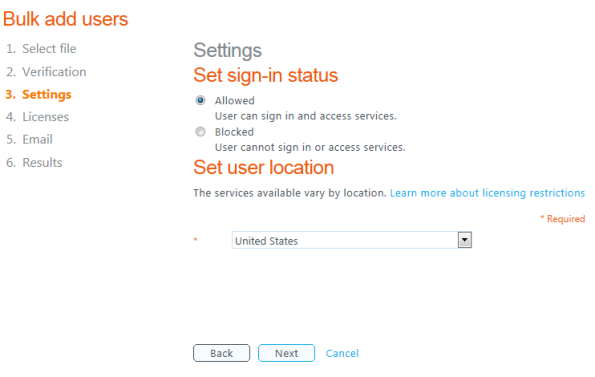Select the Allowed radio button

200,101
